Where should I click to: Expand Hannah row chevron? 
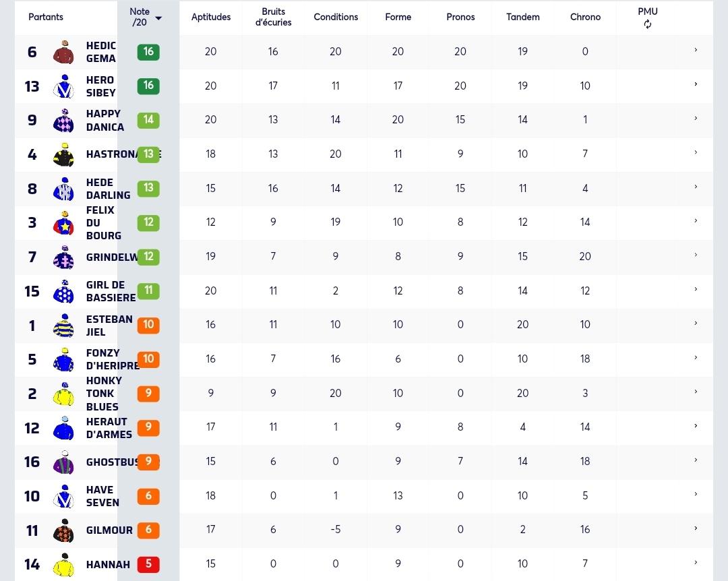point(696,562)
